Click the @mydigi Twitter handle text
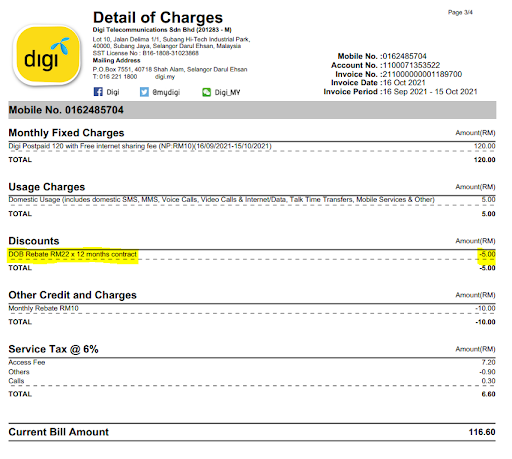512x459 pixels. pyautogui.click(x=166, y=92)
